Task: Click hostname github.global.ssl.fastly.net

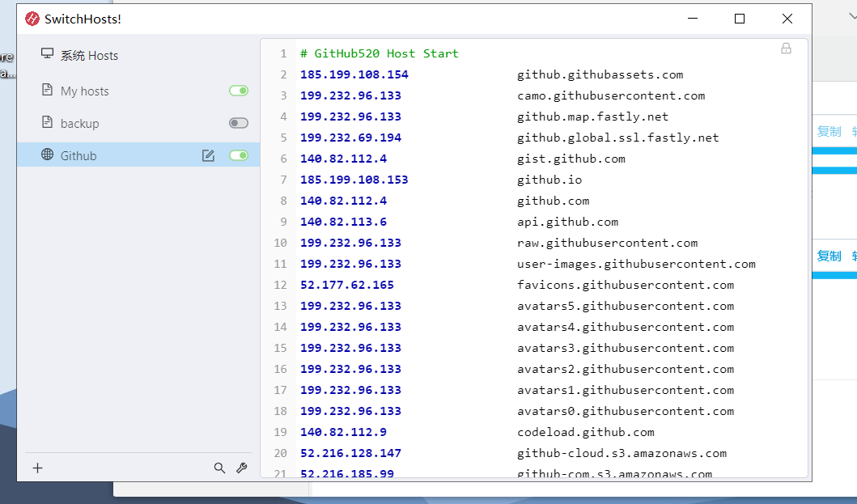Action: pyautogui.click(x=618, y=138)
